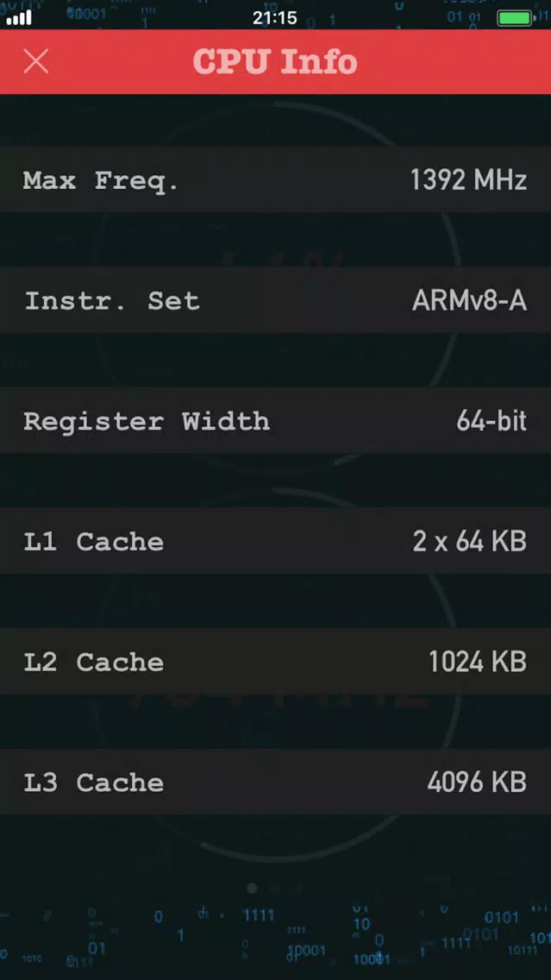551x980 pixels.
Task: Select the Max Freq. row label
Action: click(101, 181)
